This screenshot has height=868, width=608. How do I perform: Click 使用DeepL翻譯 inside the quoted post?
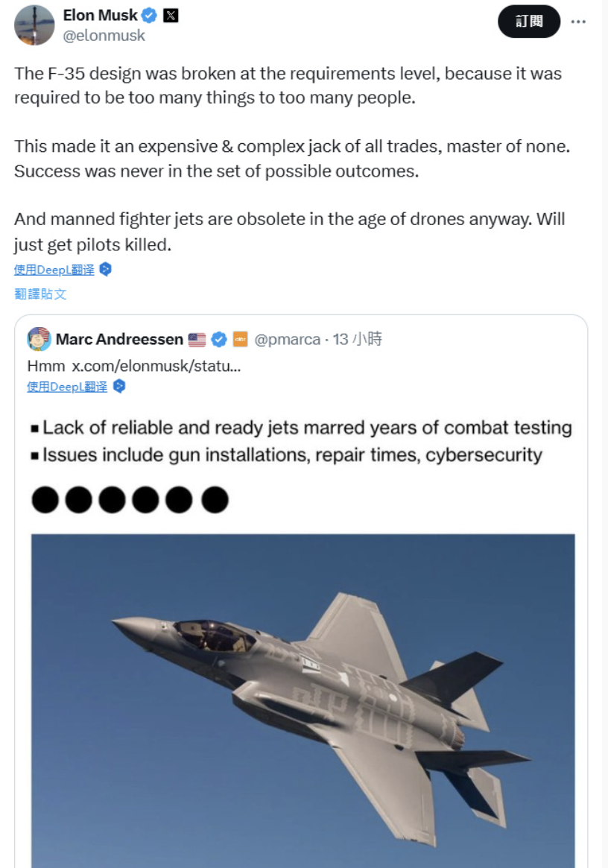pos(67,387)
